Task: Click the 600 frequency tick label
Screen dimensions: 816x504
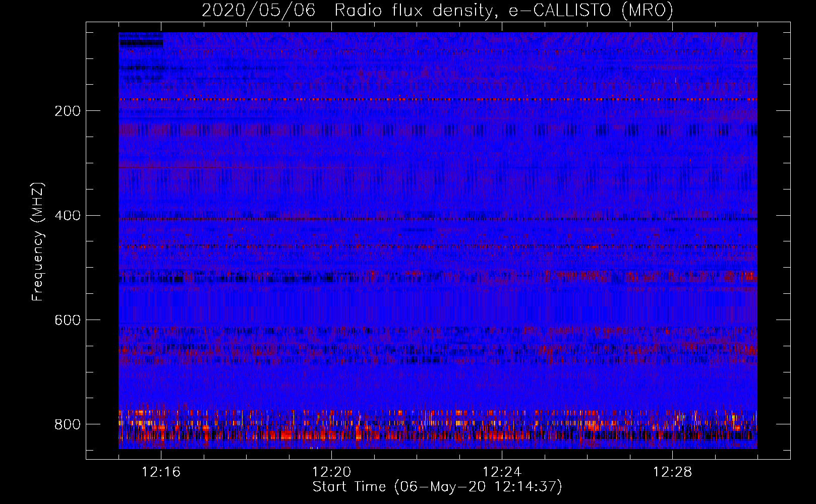Action: click(67, 321)
